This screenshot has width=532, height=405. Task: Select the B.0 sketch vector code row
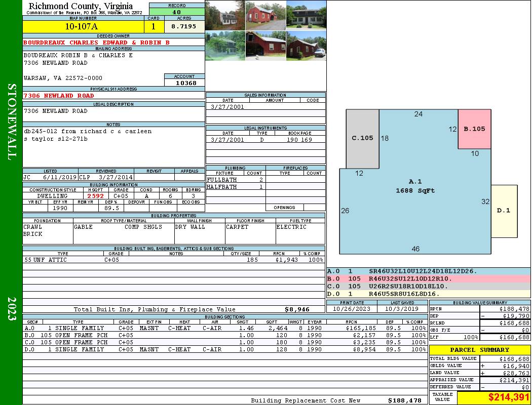[429, 278]
